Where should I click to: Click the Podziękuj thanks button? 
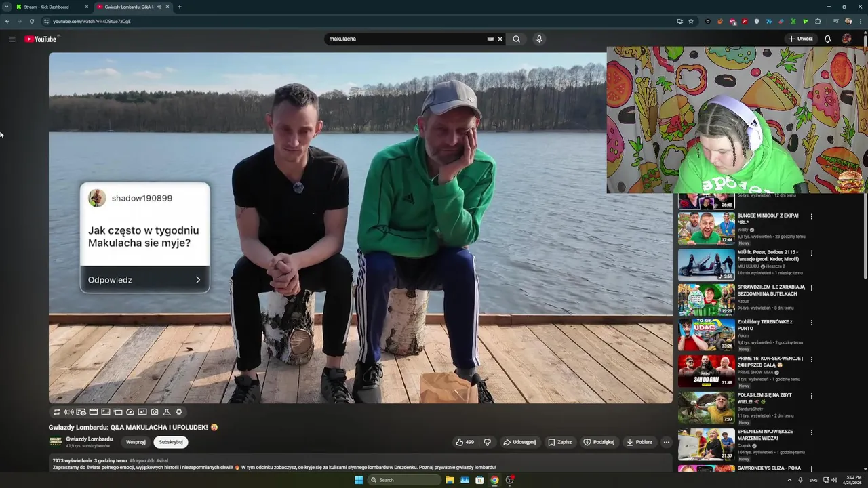599,442
